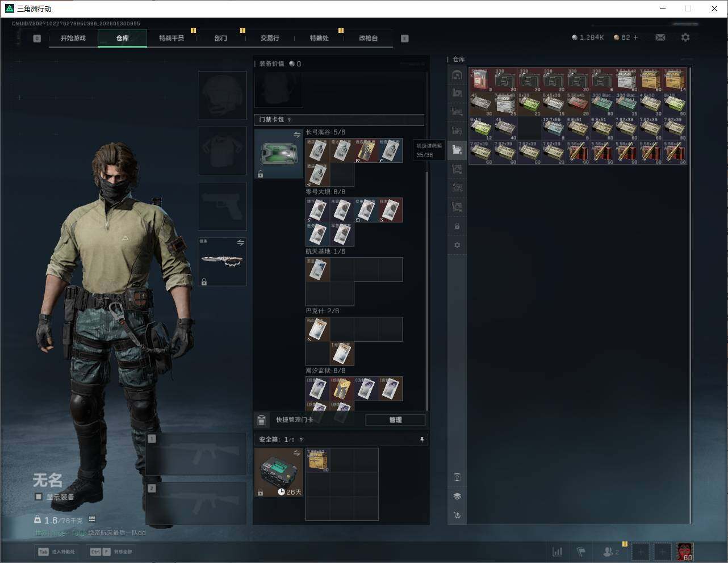Click the Ctrl F 转移全部 shortcut button
728x563 pixels.
point(111,552)
